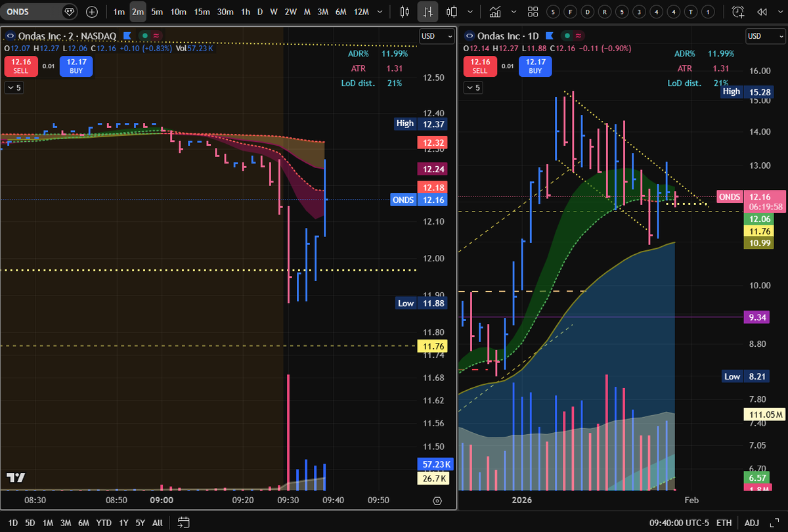This screenshot has width=788, height=532.
Task: Set the date range to 5D
Action: 30,523
